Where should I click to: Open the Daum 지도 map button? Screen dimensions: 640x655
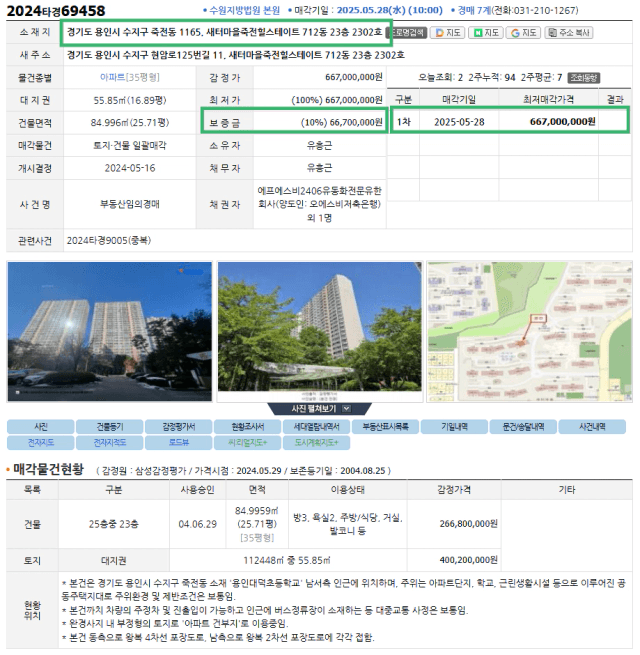coord(448,33)
